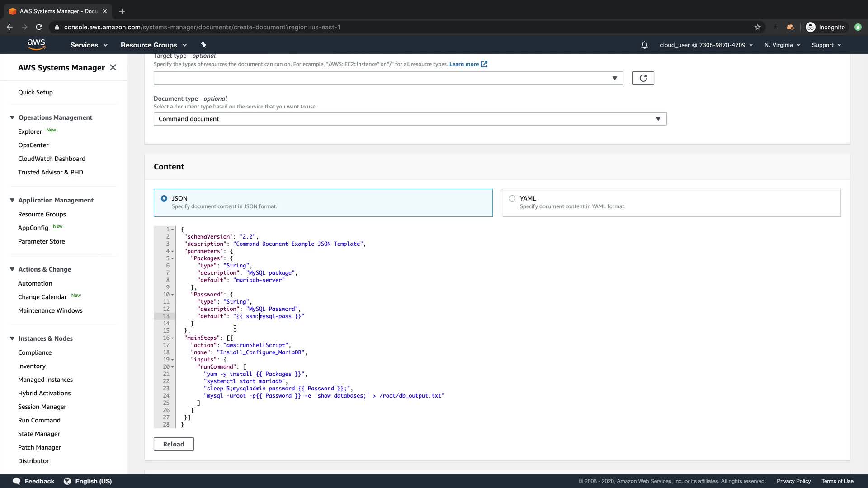The image size is (868, 488).
Task: Open the Services menu
Action: (x=89, y=45)
